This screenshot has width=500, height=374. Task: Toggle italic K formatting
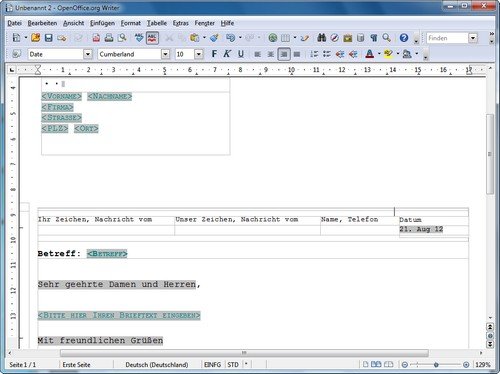(227, 54)
